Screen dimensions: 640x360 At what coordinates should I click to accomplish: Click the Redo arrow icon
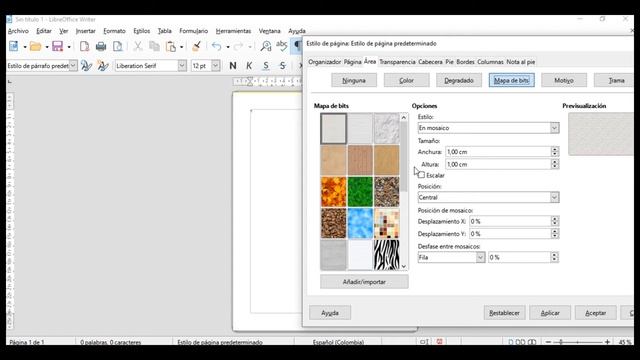[239, 47]
